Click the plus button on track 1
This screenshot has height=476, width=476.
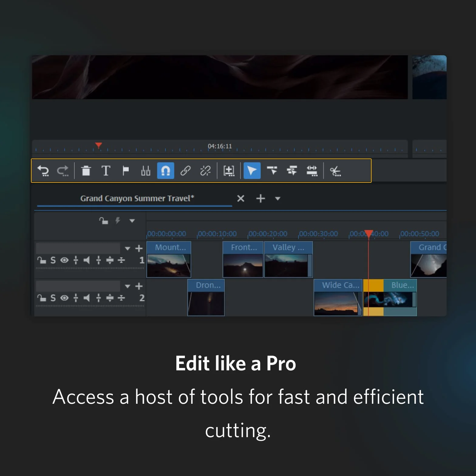pos(139,248)
